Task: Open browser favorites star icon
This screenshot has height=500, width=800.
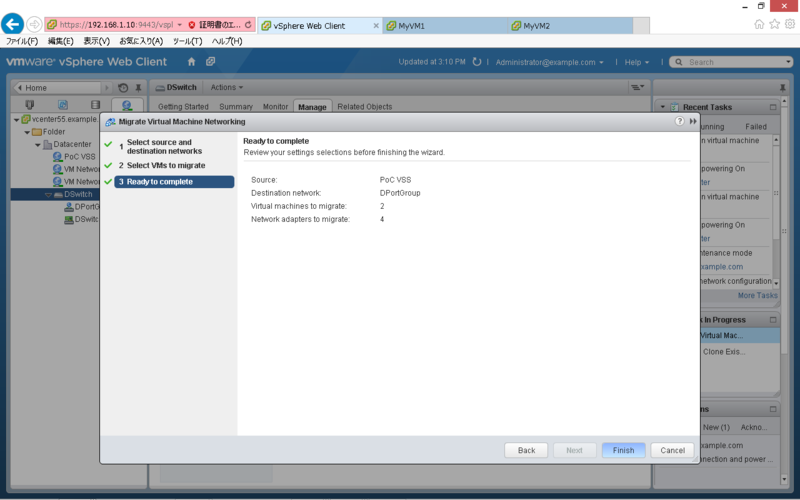Action: point(774,24)
